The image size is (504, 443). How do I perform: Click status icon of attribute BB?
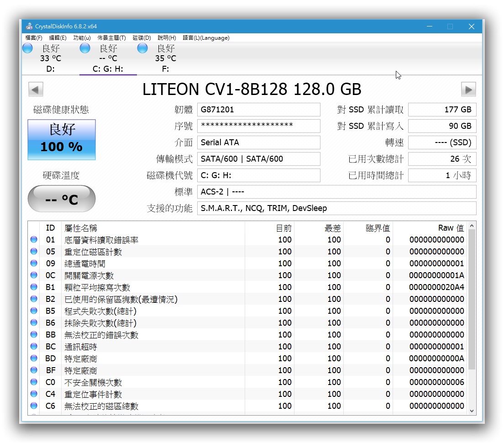(x=34, y=335)
